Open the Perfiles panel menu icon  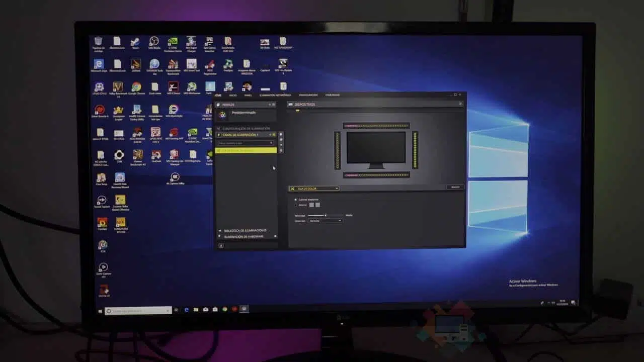[x=274, y=105]
